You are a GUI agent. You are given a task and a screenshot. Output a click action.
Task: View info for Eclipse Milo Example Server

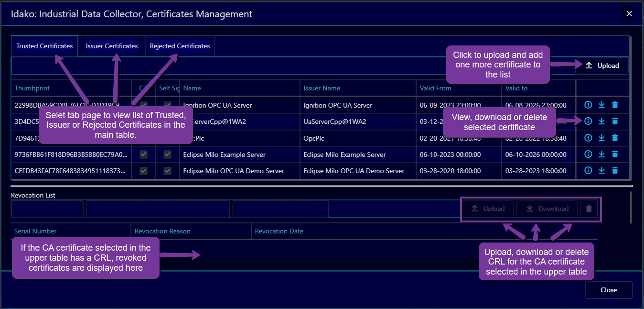[x=588, y=154]
